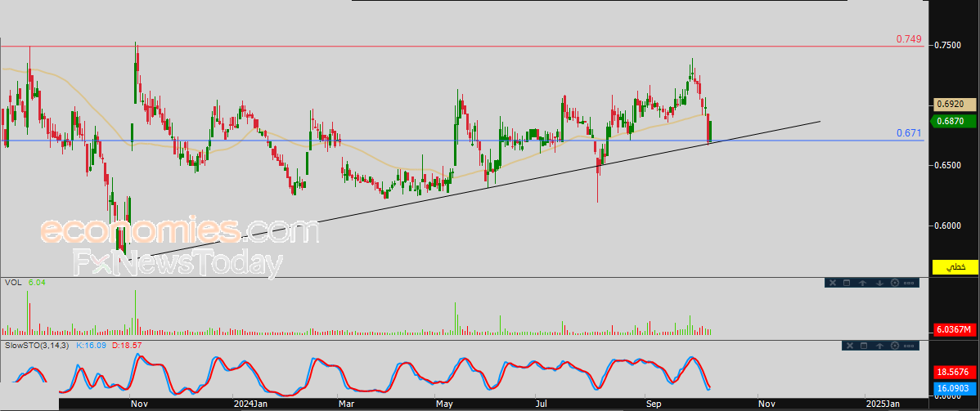Viewport: 980px width, 411px height.
Task: Click the Sep date axis label
Action: pyautogui.click(x=655, y=404)
